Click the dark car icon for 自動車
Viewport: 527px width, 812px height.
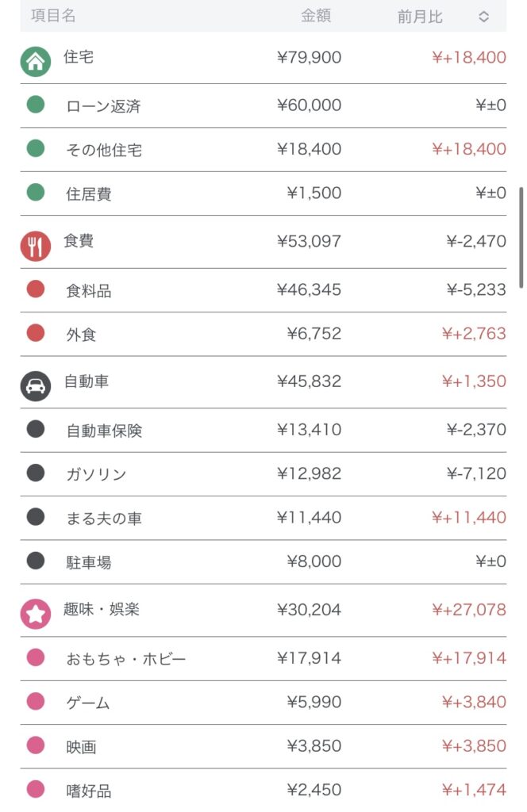(35, 386)
